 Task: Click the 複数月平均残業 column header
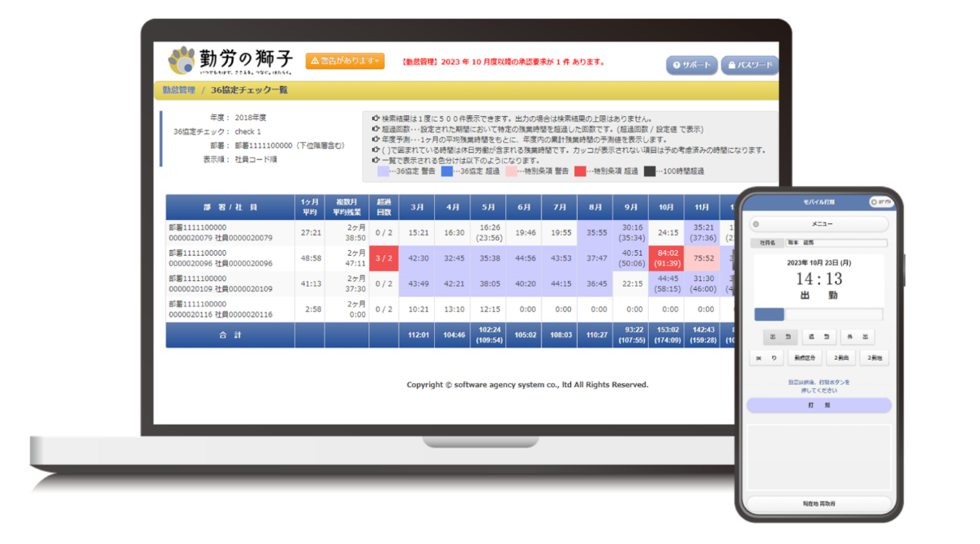click(347, 207)
